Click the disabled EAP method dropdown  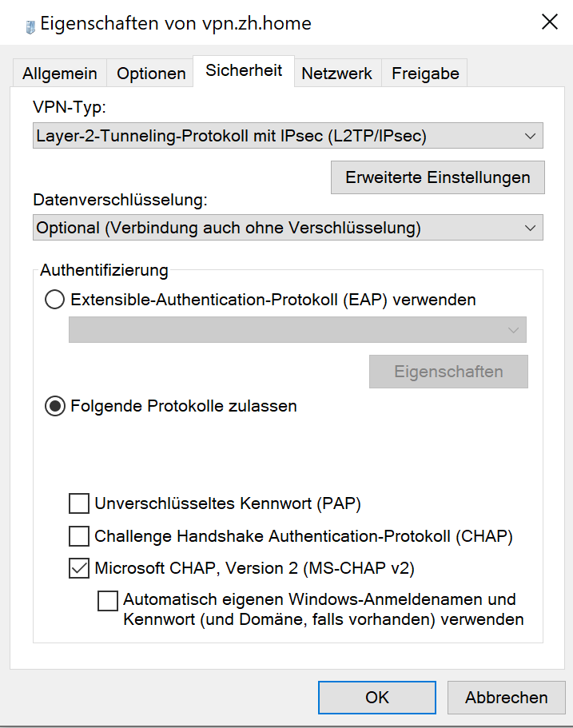pyautogui.click(x=297, y=329)
